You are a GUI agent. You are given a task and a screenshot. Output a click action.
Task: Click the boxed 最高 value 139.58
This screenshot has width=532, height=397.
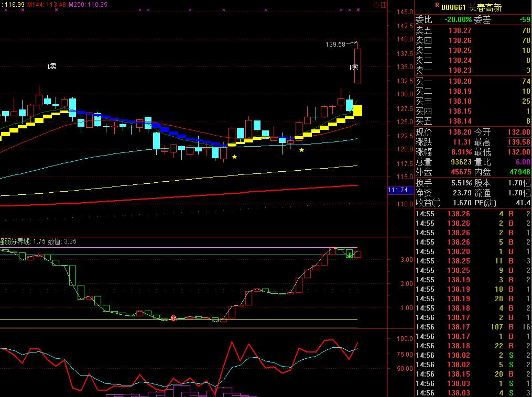[x=519, y=142]
